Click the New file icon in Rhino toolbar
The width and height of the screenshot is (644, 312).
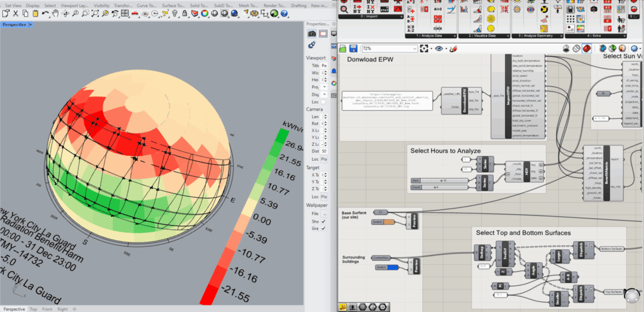[x=7, y=14]
